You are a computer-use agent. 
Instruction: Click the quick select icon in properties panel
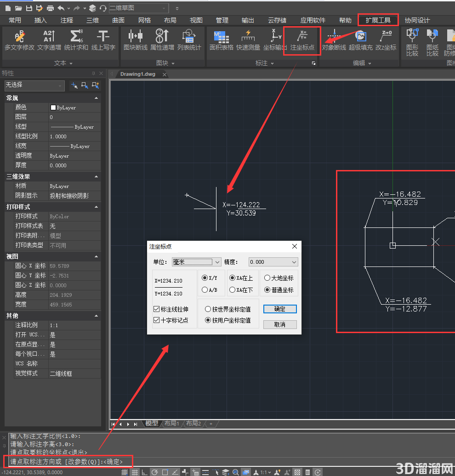(x=95, y=85)
